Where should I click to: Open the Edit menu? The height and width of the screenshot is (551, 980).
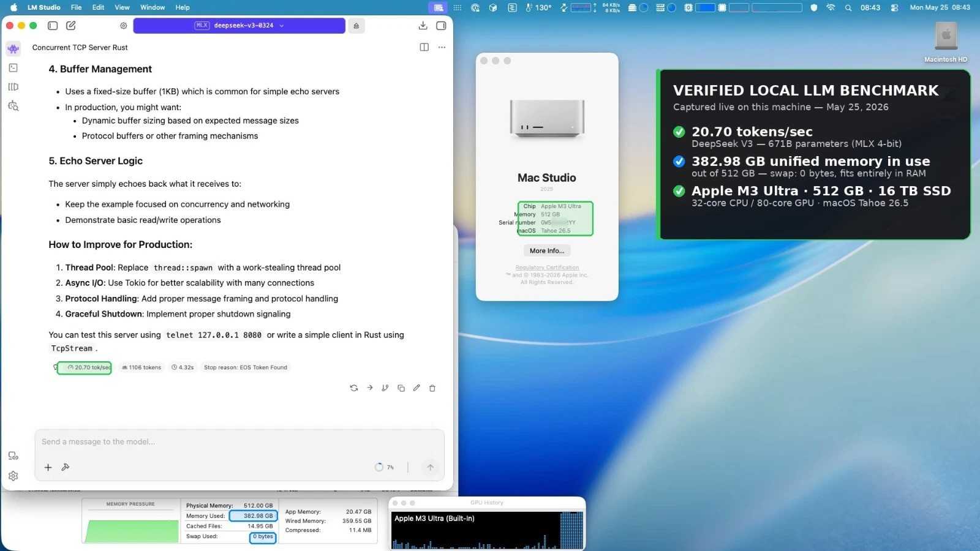coord(98,7)
